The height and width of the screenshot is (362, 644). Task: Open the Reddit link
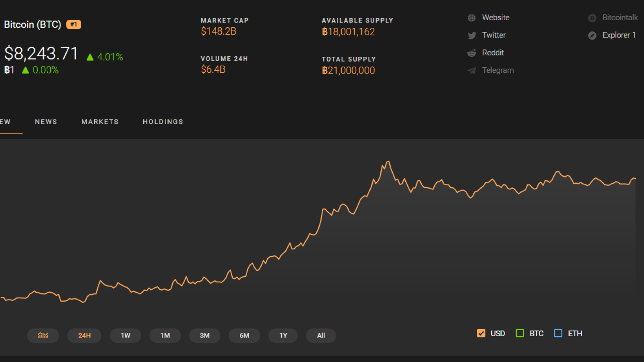click(x=493, y=53)
